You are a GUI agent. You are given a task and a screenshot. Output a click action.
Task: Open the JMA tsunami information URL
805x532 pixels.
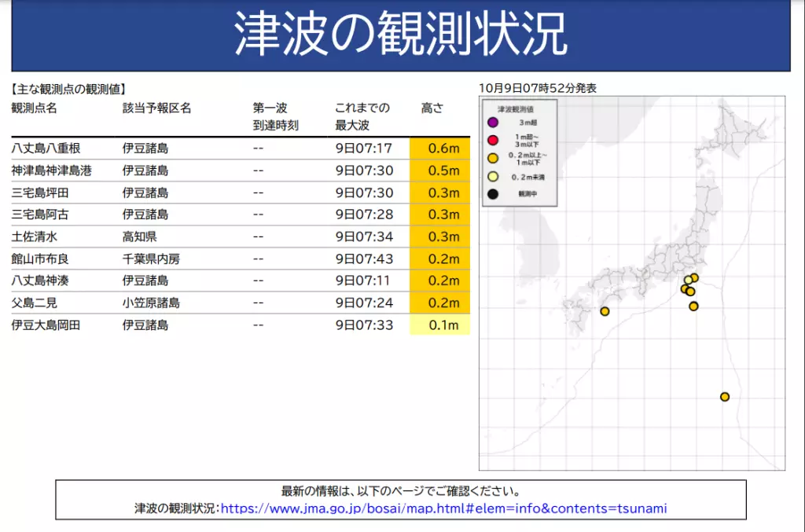tap(443, 508)
